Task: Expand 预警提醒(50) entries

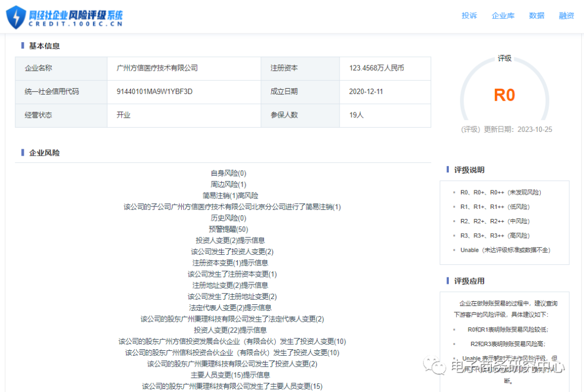Action: (228, 229)
